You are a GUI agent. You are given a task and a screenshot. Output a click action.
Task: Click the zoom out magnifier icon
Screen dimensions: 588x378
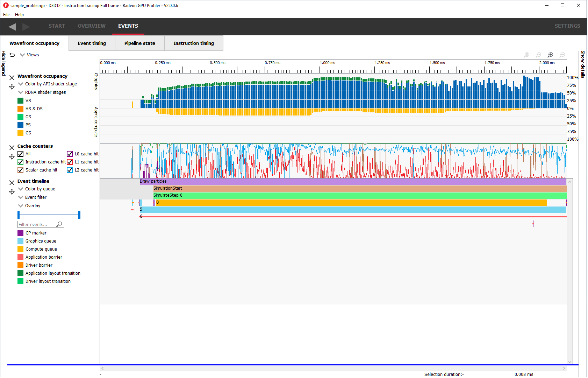[x=562, y=55]
